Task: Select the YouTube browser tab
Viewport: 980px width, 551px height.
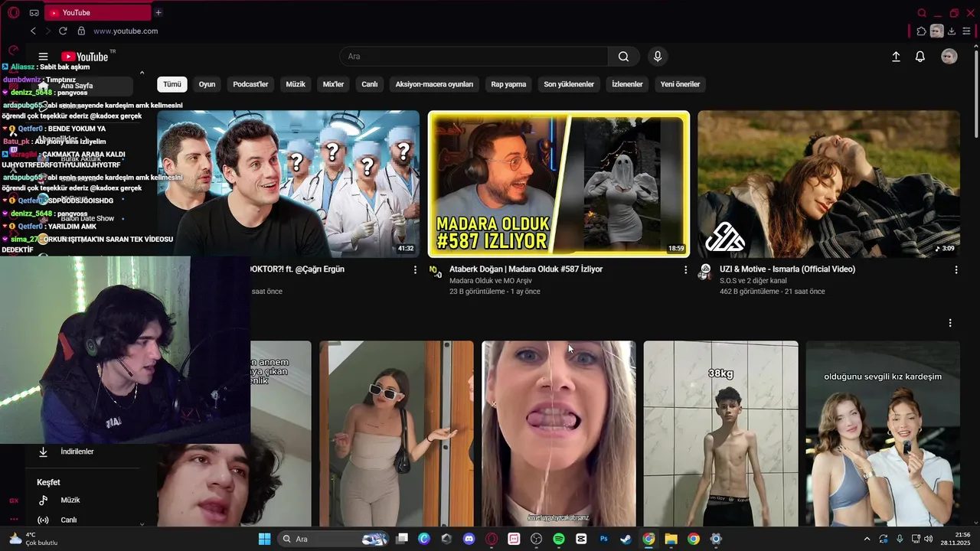Action: pos(98,12)
